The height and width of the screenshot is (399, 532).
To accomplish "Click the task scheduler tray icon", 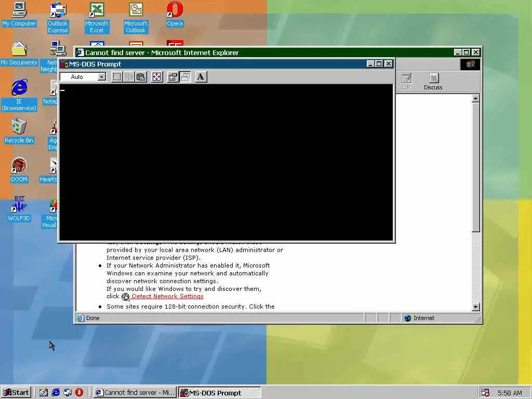I will [x=485, y=393].
